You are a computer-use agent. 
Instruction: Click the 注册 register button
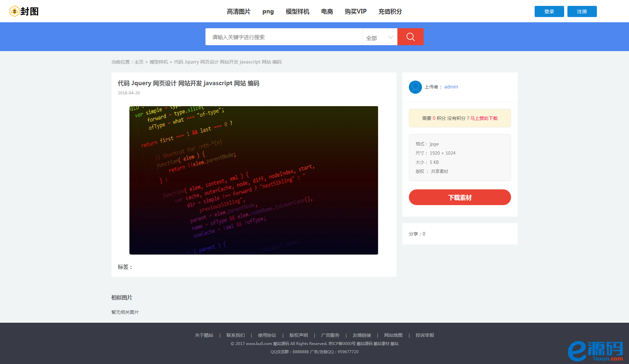pos(582,11)
